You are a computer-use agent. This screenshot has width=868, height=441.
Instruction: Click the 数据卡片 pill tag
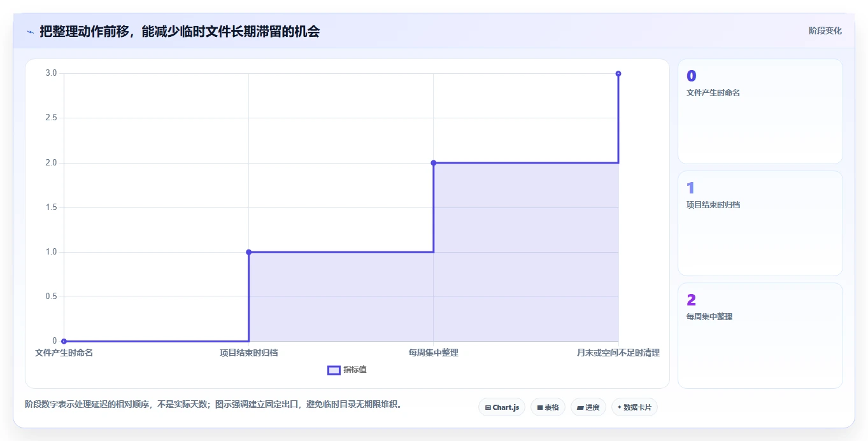(x=634, y=407)
